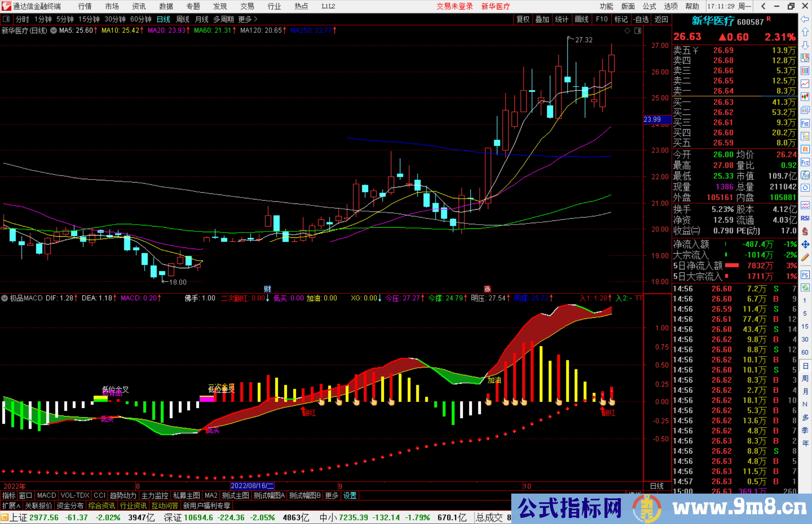This screenshot has height=524, width=812.
Task: Toggle the left panel sidebar button
Action: point(6,19)
